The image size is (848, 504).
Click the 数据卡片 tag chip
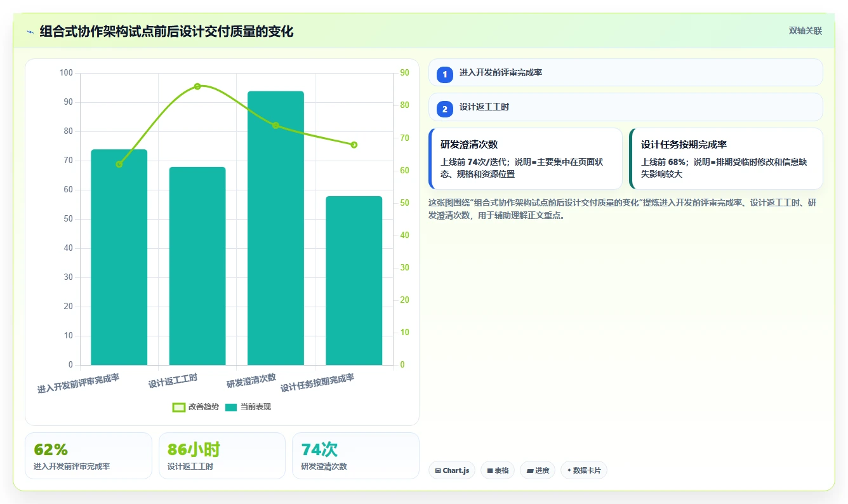pyautogui.click(x=583, y=470)
